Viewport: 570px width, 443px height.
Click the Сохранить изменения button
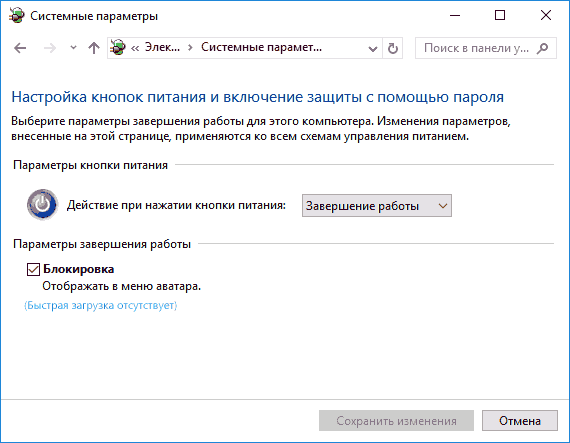[396, 420]
